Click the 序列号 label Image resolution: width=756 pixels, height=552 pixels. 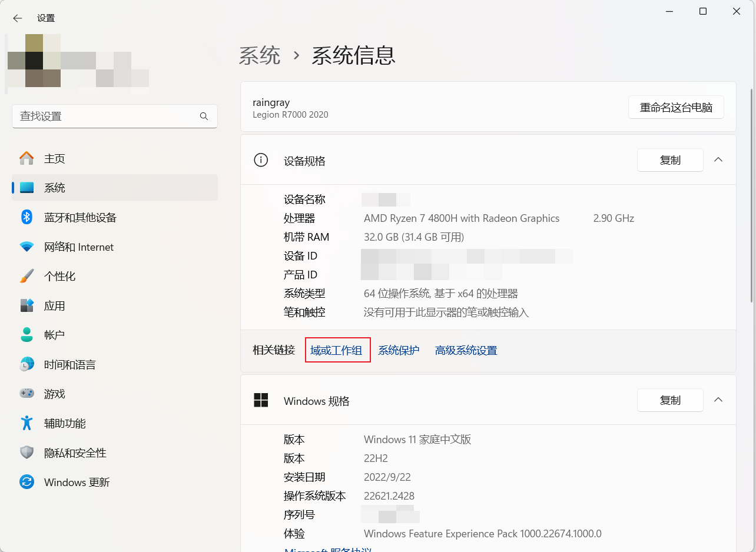point(299,515)
